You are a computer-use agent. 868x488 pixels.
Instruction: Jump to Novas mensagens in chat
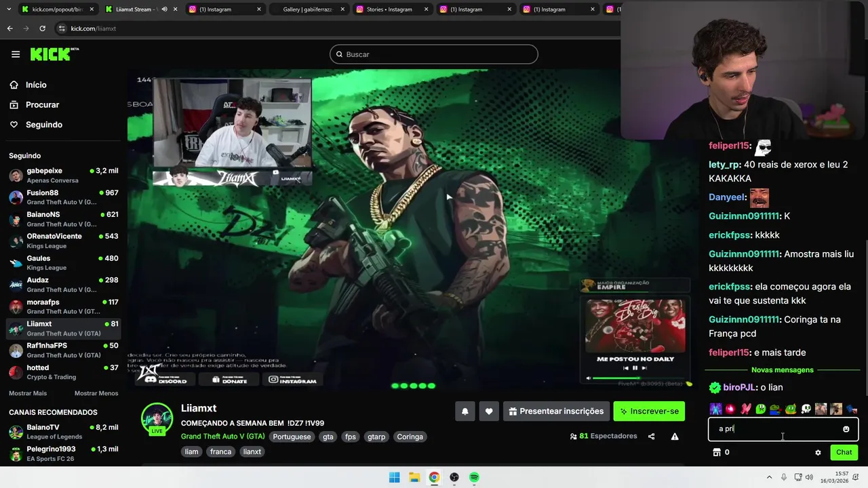[x=782, y=370]
